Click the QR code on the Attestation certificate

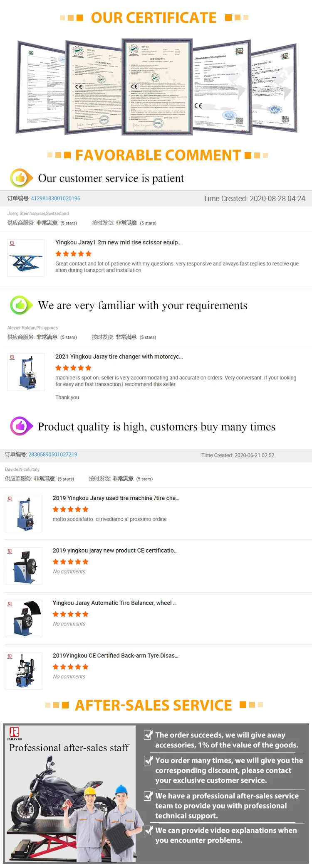coord(239,121)
